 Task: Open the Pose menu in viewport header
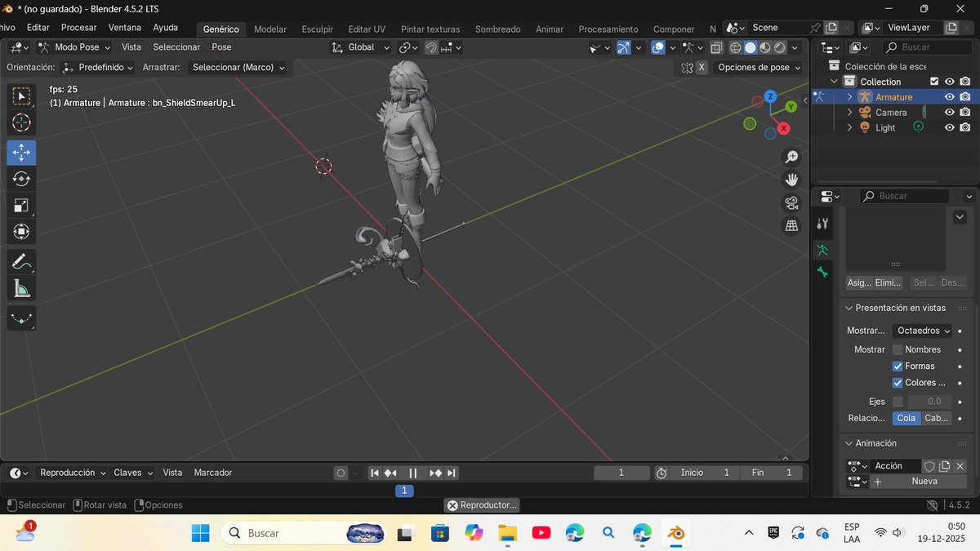tap(221, 47)
